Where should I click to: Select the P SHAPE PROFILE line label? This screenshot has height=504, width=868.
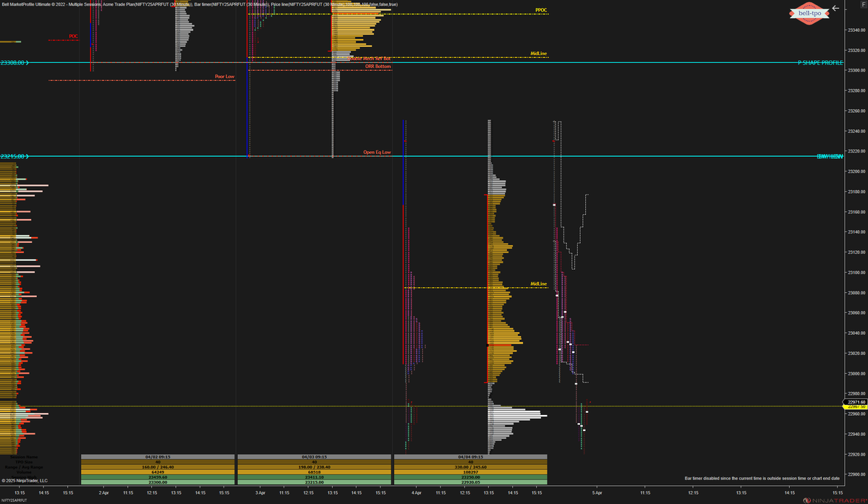(x=820, y=63)
